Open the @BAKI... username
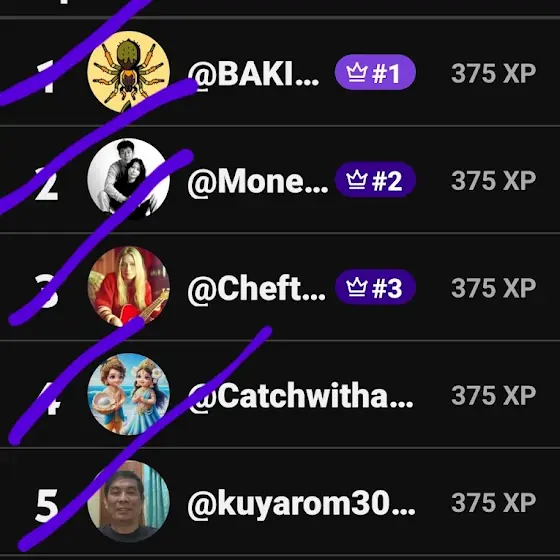 [253, 74]
